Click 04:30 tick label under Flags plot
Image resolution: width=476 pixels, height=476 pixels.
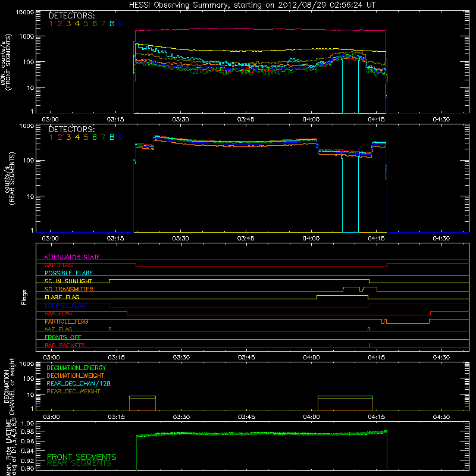pyautogui.click(x=441, y=358)
